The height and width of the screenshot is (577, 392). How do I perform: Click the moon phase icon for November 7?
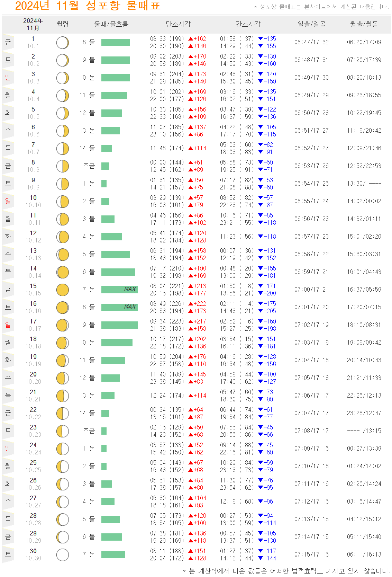[x=63, y=149]
